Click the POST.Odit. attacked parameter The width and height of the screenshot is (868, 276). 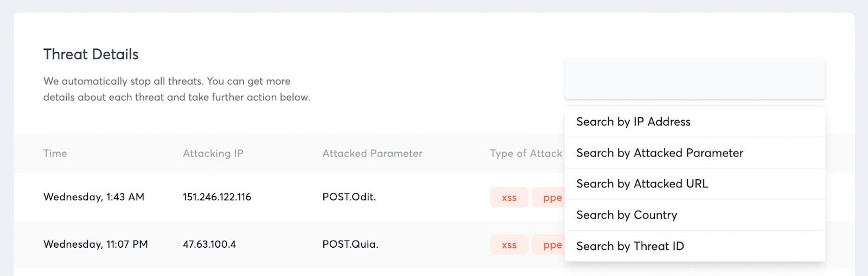[349, 197]
